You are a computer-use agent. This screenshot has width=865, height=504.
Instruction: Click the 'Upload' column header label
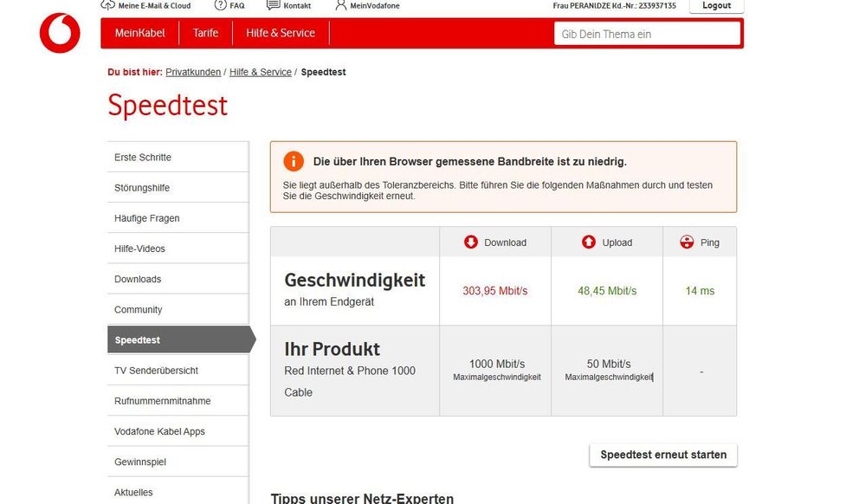(x=617, y=242)
